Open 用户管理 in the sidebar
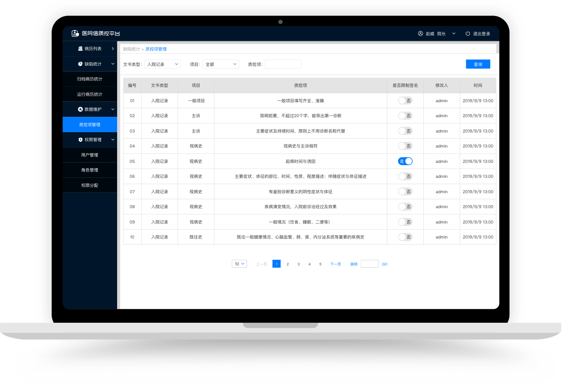This screenshot has height=392, width=566. click(x=90, y=155)
